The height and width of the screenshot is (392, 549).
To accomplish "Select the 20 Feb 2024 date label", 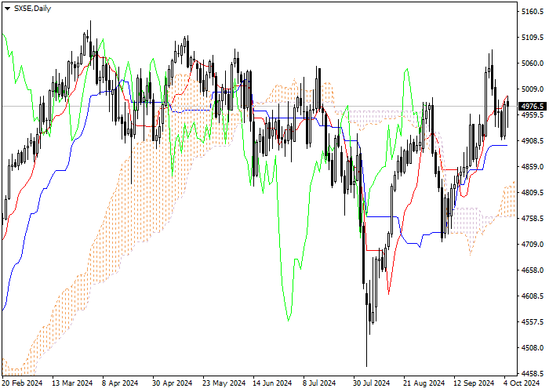I will pyautogui.click(x=22, y=383).
